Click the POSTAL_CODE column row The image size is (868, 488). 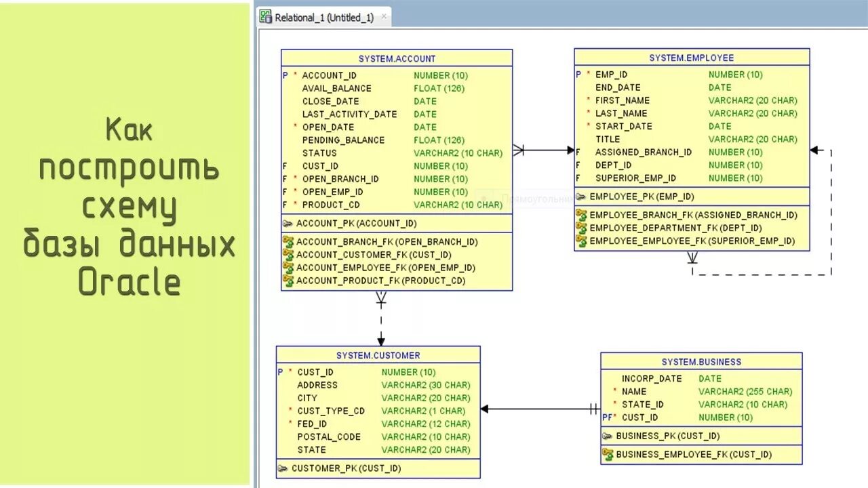tap(378, 436)
